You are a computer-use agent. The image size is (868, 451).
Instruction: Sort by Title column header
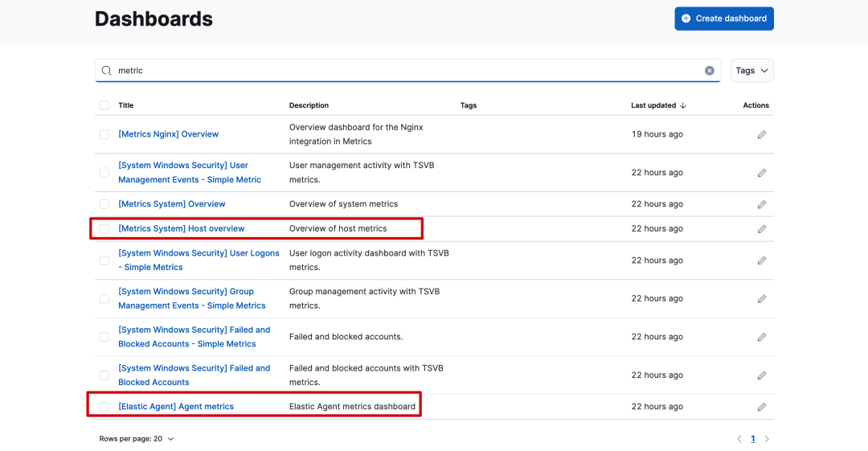tap(126, 105)
